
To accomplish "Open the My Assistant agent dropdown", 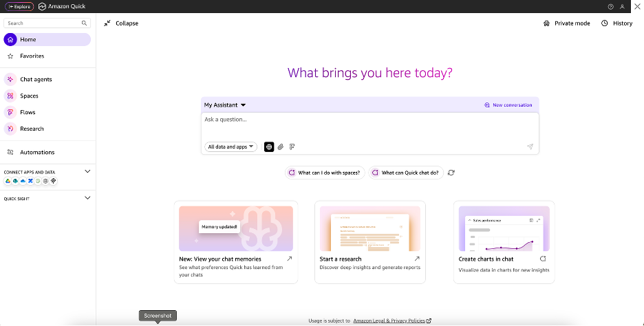I will click(x=225, y=105).
